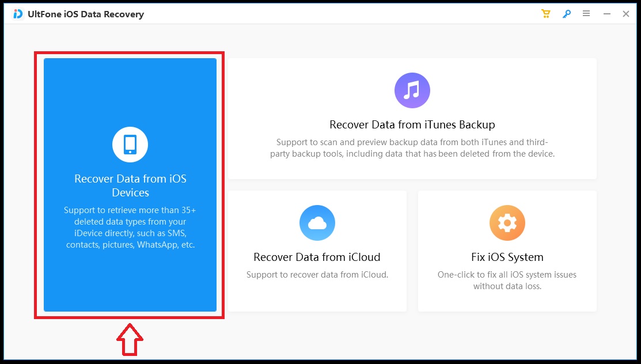Open the shopping cart to purchase UltFone
This screenshot has height=364, width=641.
(x=545, y=13)
